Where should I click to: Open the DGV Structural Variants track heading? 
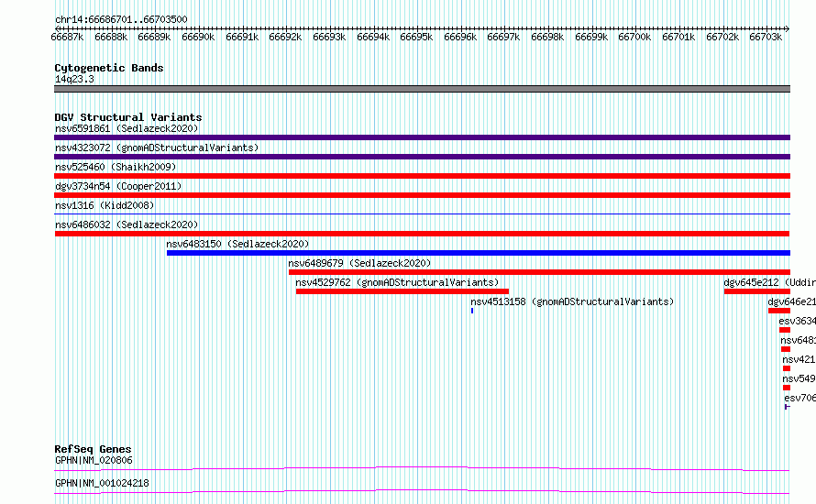128,117
